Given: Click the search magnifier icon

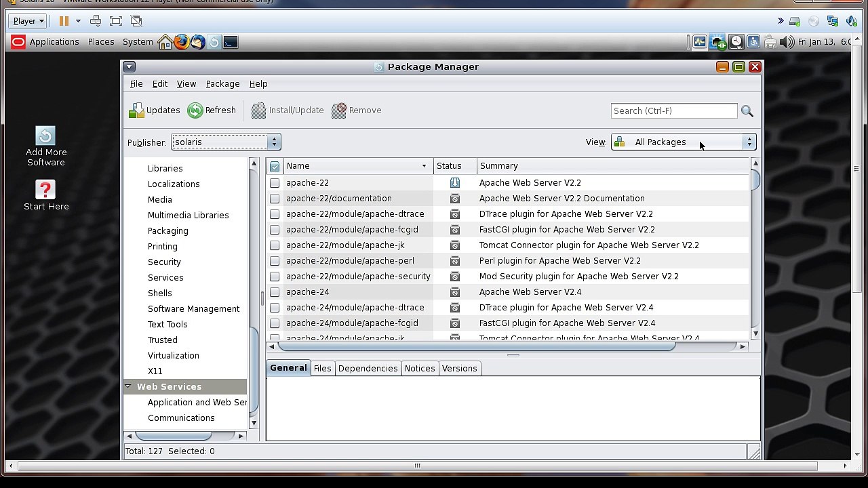Looking at the screenshot, I should [x=747, y=111].
